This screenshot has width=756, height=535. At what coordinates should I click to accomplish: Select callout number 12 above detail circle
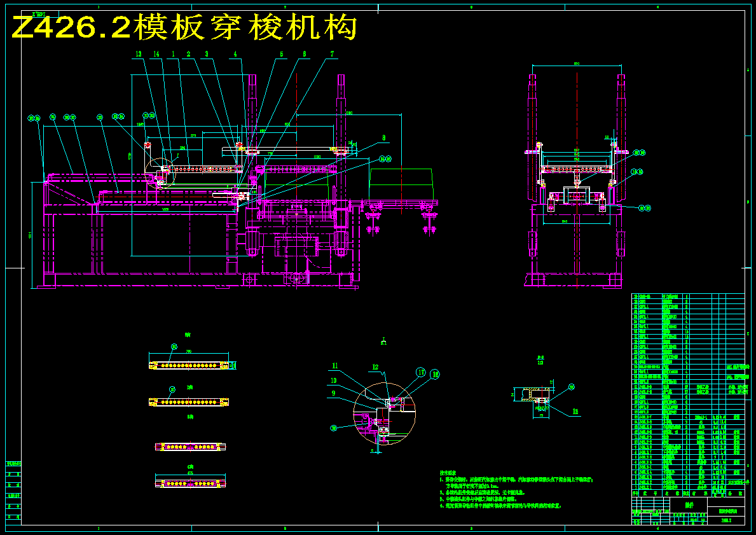pyautogui.click(x=376, y=368)
